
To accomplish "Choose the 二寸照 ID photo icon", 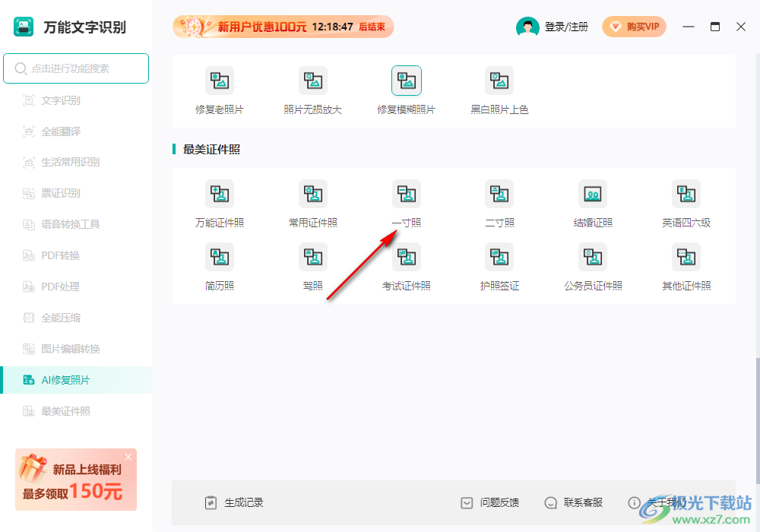I will click(500, 195).
